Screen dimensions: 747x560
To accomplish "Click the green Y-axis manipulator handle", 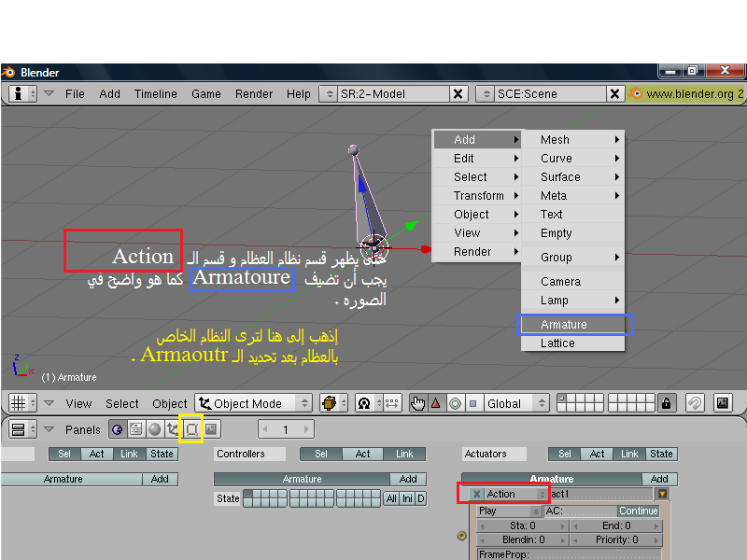I will coord(410,226).
